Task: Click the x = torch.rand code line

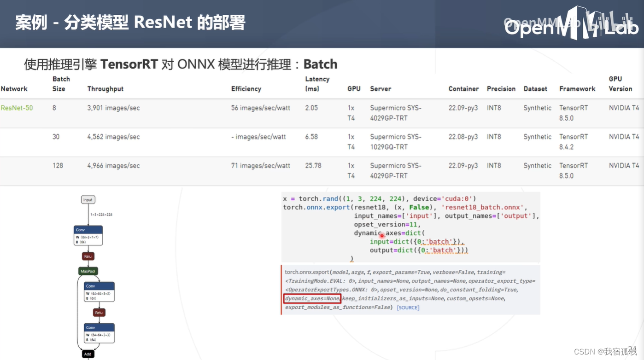Action: [x=380, y=199]
